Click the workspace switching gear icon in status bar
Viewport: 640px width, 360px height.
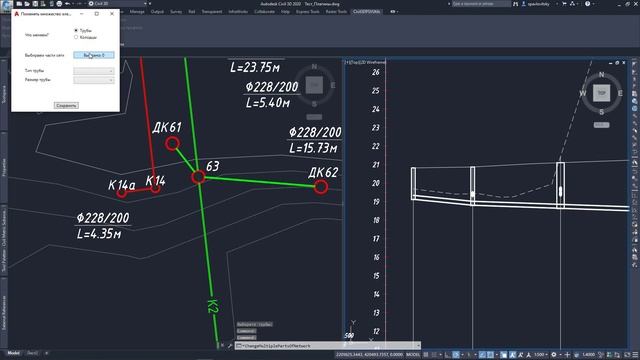pyautogui.click(x=553, y=355)
